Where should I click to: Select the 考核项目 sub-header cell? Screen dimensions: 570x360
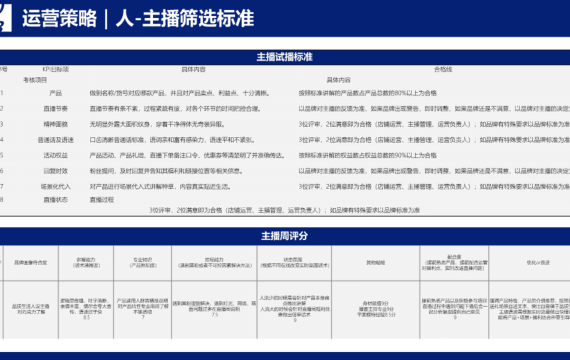35,80
